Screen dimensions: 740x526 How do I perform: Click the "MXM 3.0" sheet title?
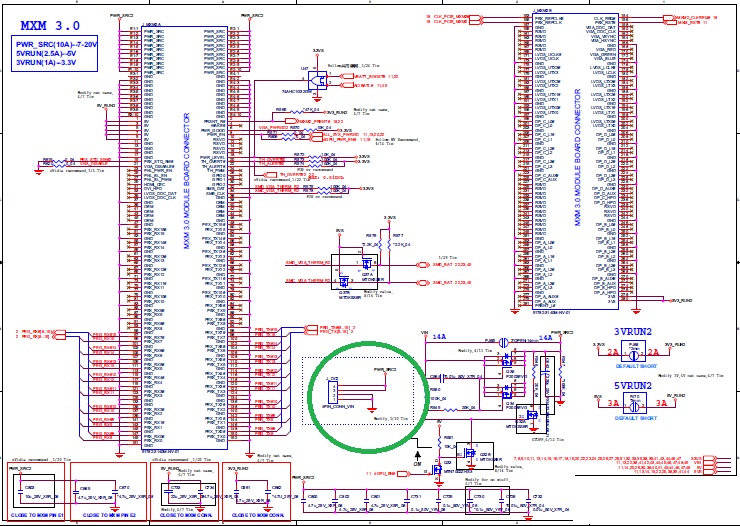(x=50, y=26)
